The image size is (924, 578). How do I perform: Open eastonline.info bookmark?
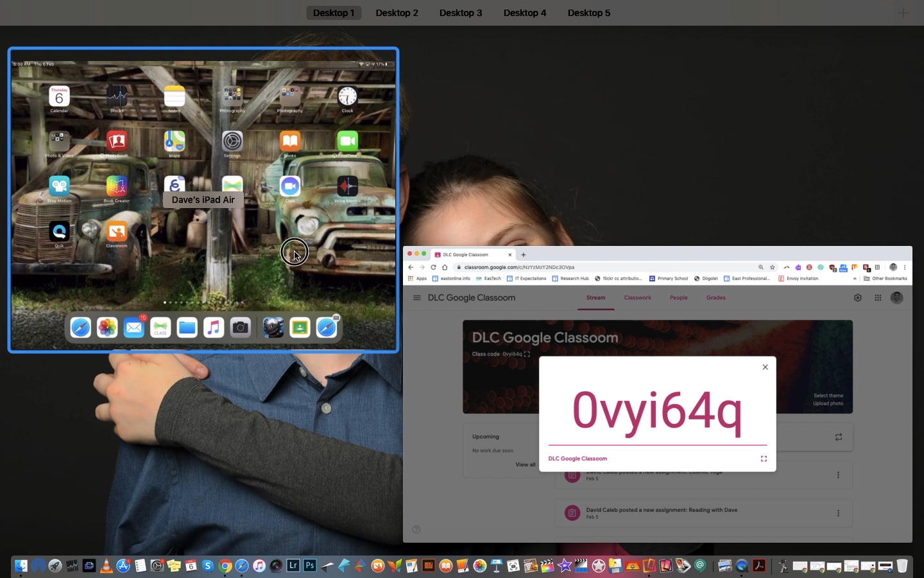click(x=451, y=279)
